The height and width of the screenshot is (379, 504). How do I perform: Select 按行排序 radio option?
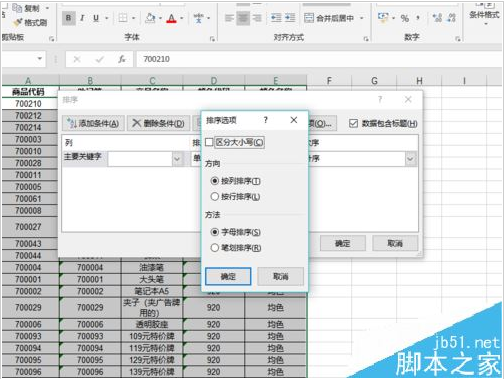[215, 197]
